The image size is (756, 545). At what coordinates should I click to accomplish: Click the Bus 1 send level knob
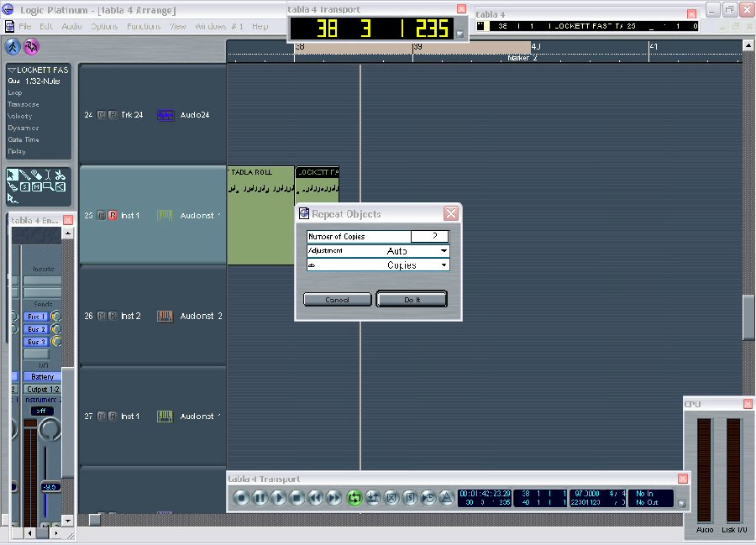[56, 317]
